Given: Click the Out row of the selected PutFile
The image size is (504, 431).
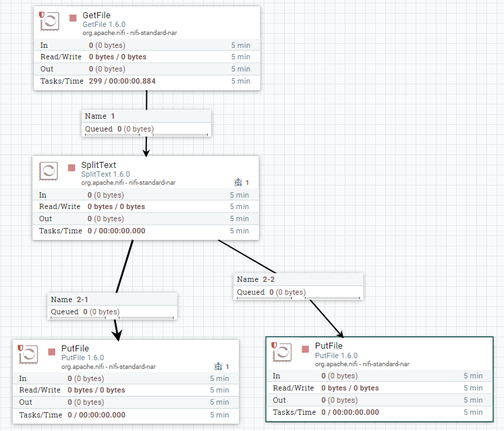Looking at the screenshot, I should click(379, 400).
